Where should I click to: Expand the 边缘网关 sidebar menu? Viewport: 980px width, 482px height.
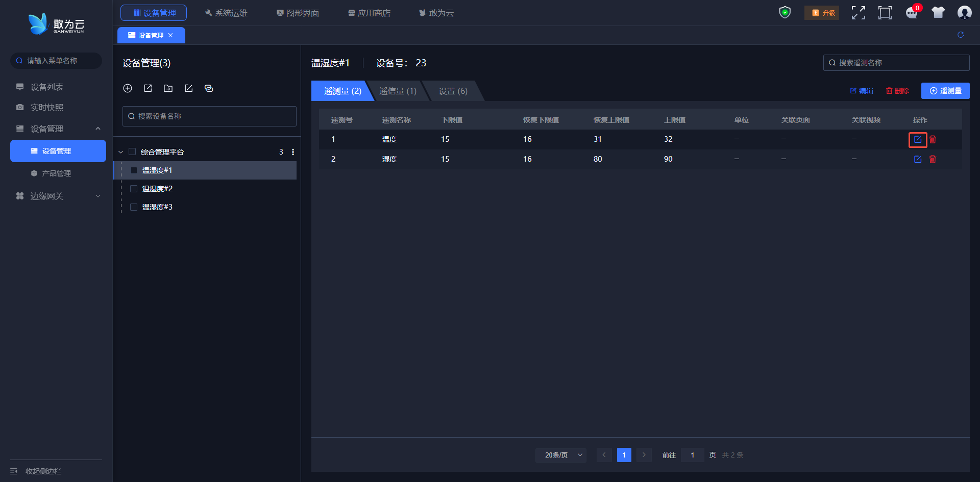58,196
